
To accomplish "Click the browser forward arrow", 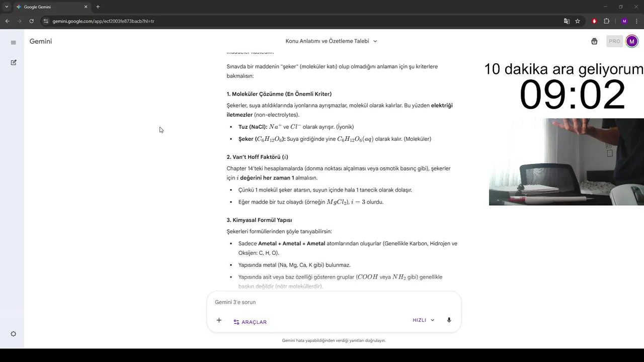I will coord(20,21).
